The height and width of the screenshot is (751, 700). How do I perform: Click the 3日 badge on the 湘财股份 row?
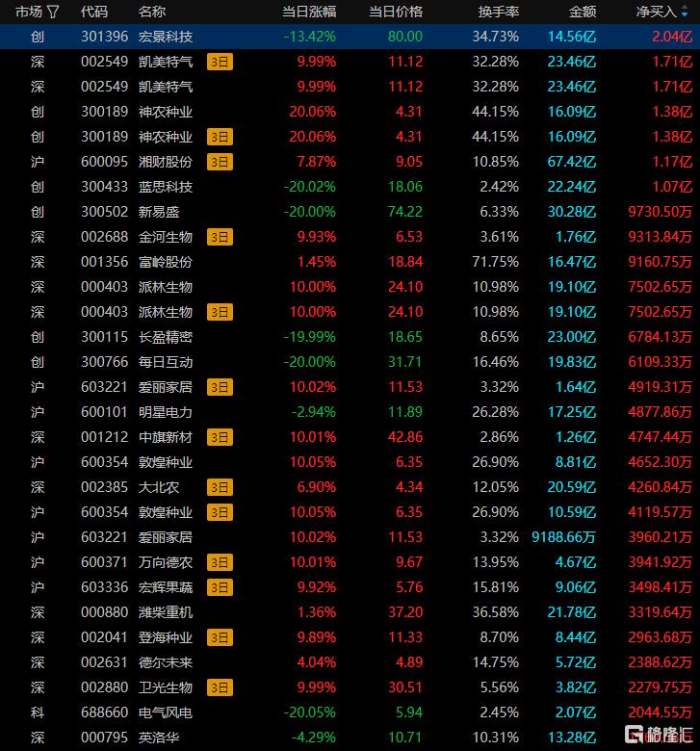(x=220, y=162)
